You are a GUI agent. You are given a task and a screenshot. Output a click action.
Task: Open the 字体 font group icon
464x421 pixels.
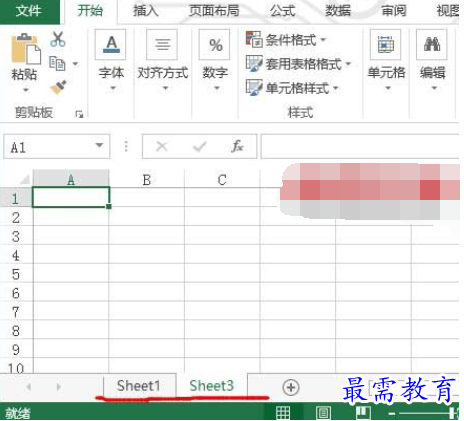click(x=111, y=45)
